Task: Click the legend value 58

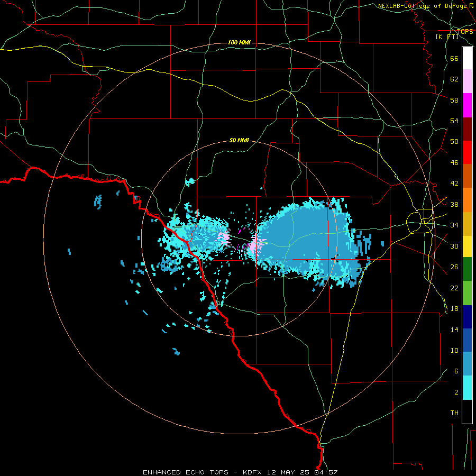Action: click(x=454, y=100)
